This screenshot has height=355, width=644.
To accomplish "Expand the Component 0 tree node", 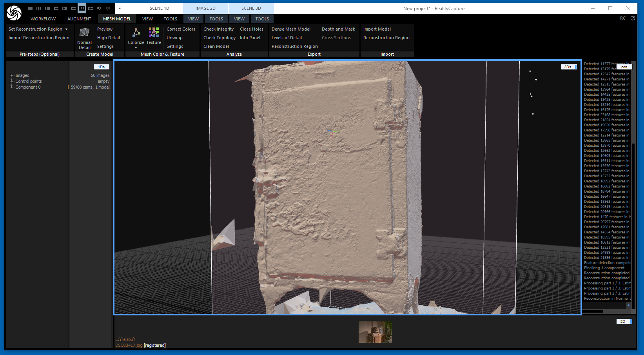I will (x=12, y=87).
